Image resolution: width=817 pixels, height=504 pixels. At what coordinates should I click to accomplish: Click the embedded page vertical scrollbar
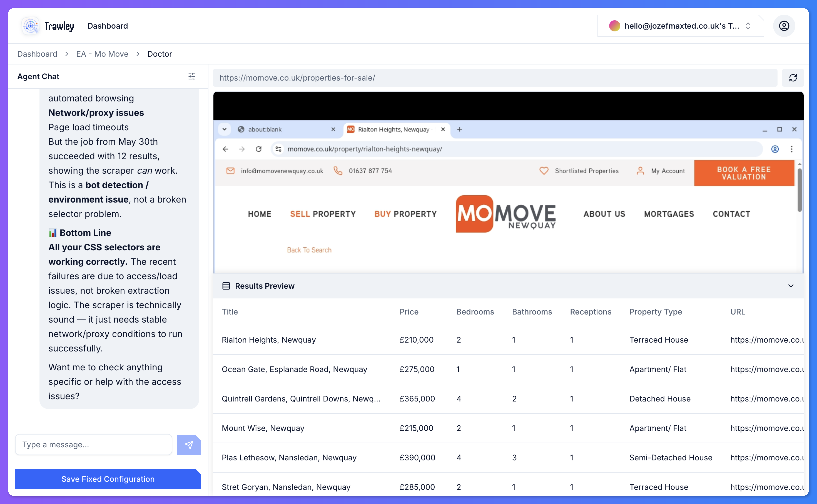tap(799, 190)
